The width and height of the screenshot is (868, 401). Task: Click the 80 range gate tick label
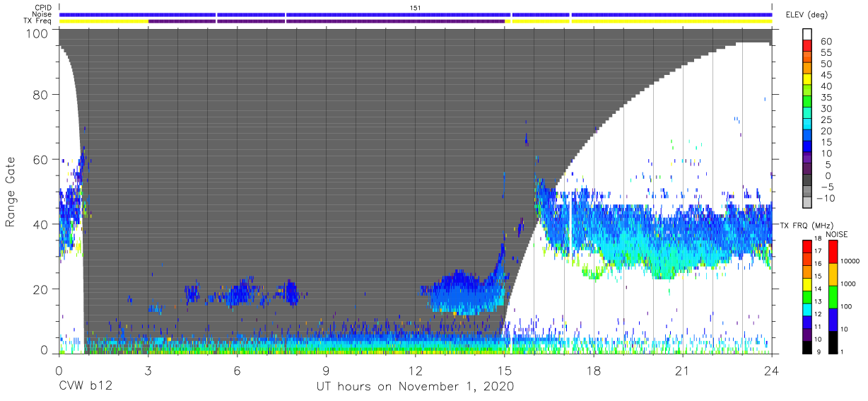[40, 95]
